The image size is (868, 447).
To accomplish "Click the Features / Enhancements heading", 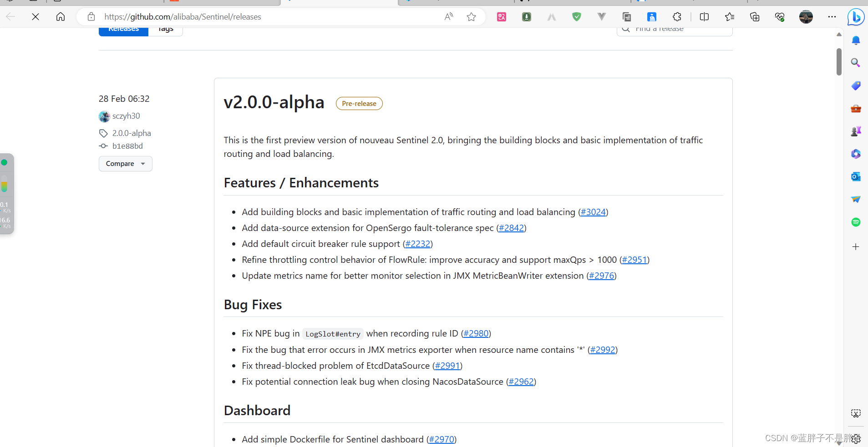I will click(x=301, y=183).
